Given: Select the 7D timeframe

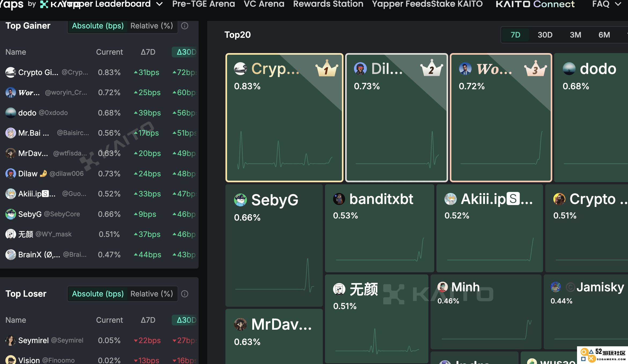Looking at the screenshot, I should pos(515,35).
